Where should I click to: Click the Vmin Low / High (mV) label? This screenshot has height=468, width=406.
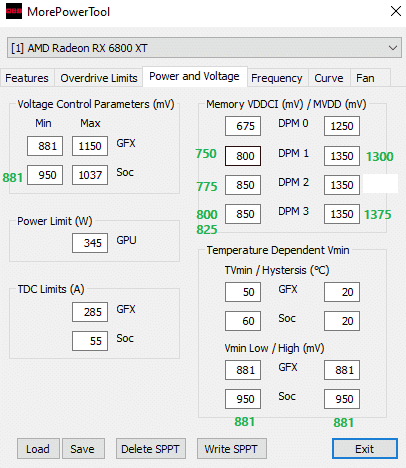[x=274, y=348]
